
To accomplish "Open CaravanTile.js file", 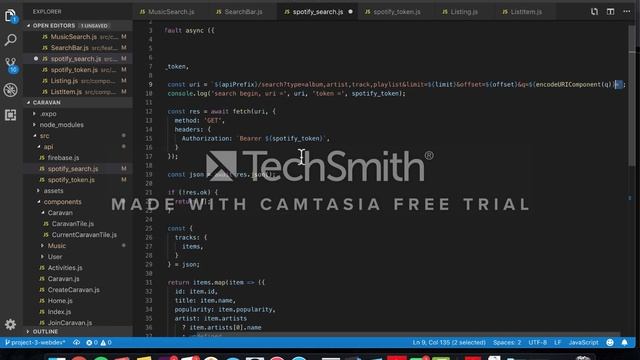I will point(78,224).
